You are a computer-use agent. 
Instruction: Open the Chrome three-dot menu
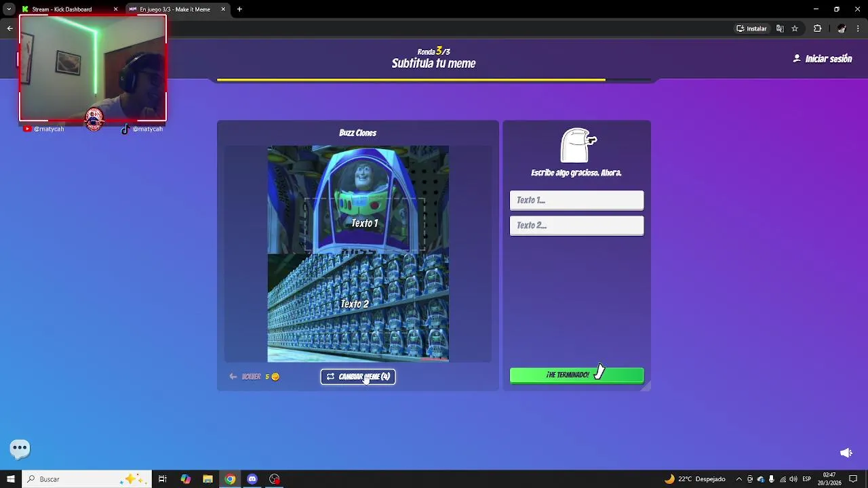click(x=859, y=28)
